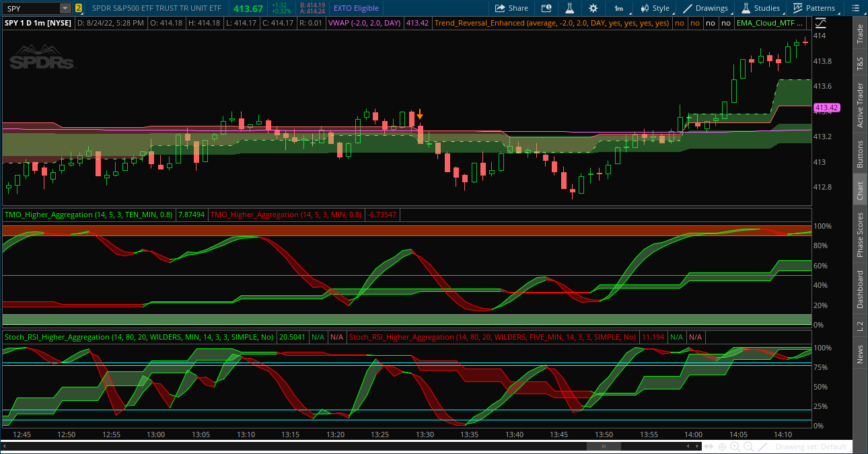868x454 pixels.
Task: Click the orange down-arrow signal on chart
Action: (420, 114)
